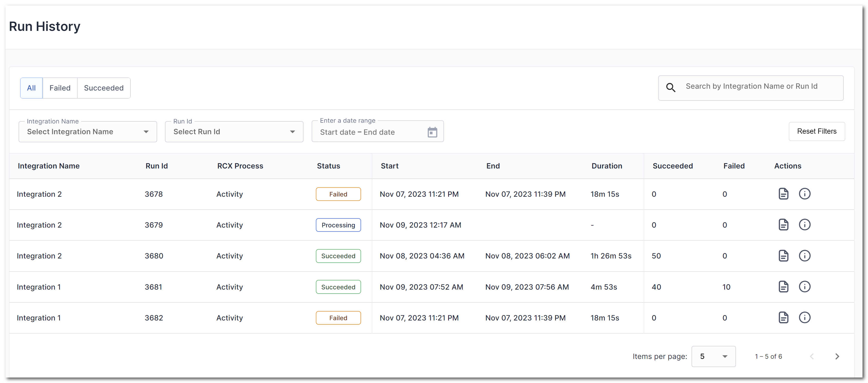This screenshot has width=868, height=383.
Task: Click the Duration column header
Action: (x=607, y=166)
